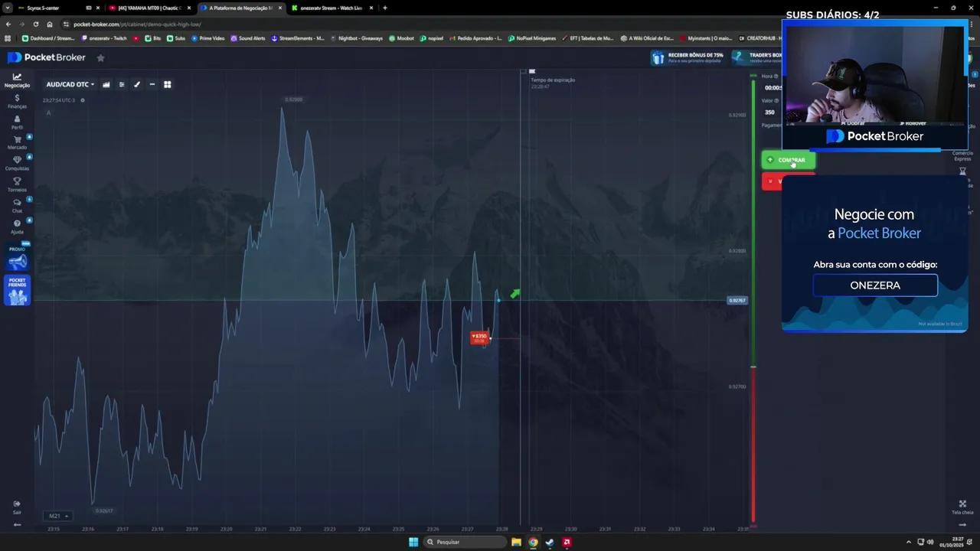Click the chart time settings gear
Viewport: 980px width, 551px height.
tap(83, 100)
